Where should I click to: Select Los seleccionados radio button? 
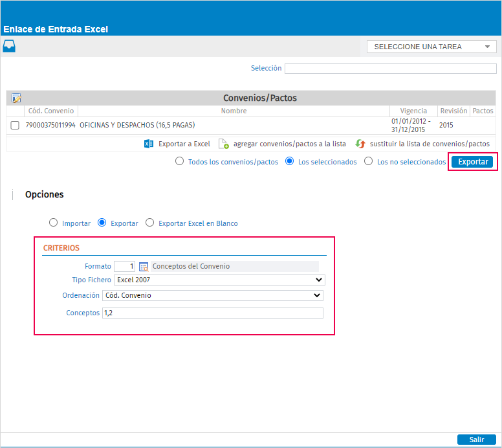[x=289, y=161]
